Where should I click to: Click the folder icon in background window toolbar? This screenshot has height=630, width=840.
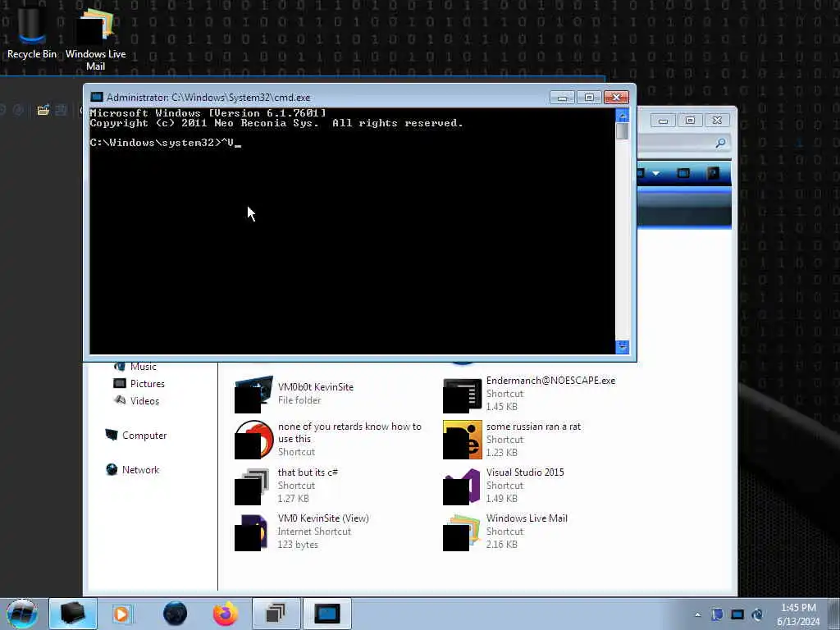pyautogui.click(x=43, y=111)
